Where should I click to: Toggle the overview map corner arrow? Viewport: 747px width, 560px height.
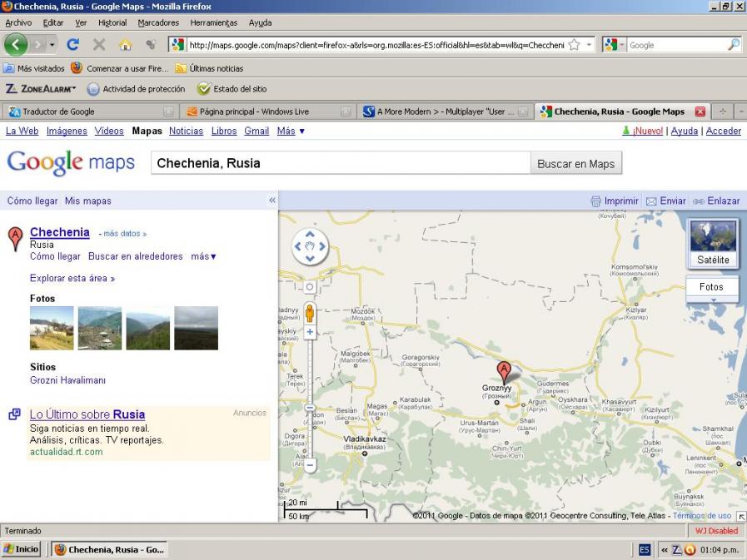(740, 517)
